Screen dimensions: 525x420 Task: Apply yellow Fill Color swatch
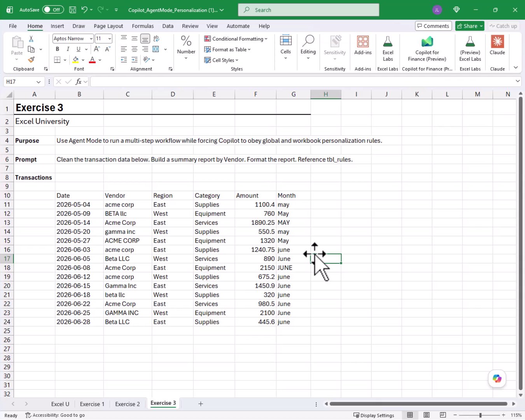coord(75,60)
